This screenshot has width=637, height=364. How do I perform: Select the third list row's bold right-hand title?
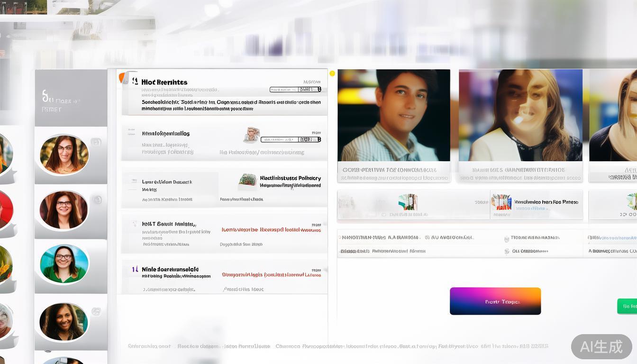(x=290, y=178)
